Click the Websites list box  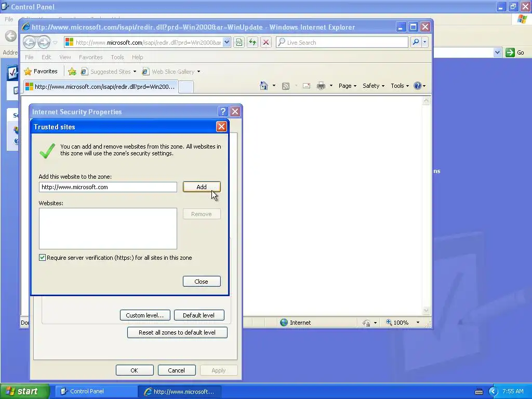108,229
